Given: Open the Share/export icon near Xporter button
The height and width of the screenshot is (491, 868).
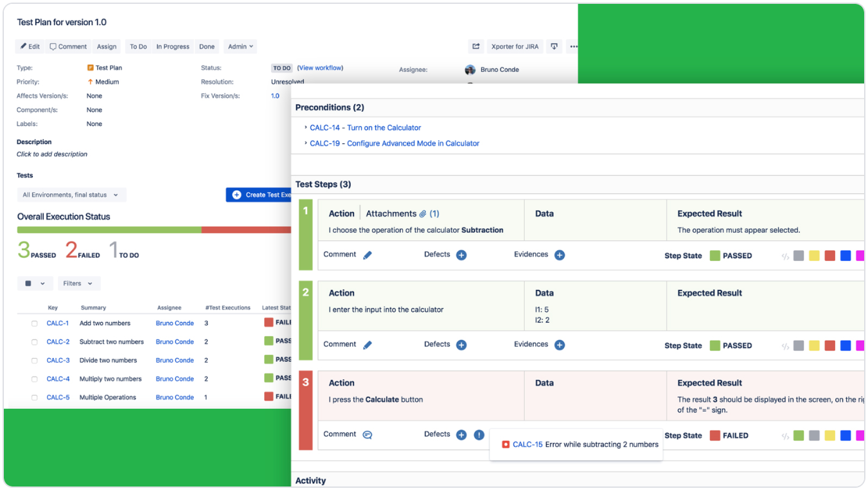Looking at the screenshot, I should coord(475,46).
